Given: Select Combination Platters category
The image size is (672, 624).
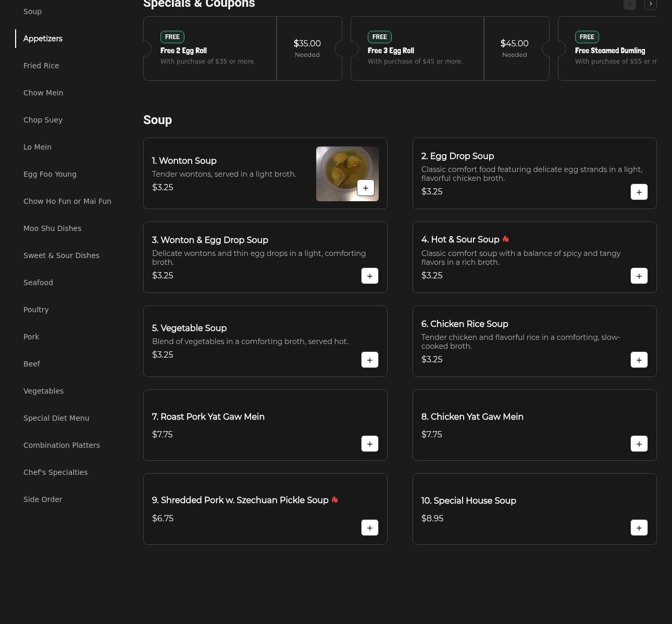Looking at the screenshot, I should tap(61, 445).
